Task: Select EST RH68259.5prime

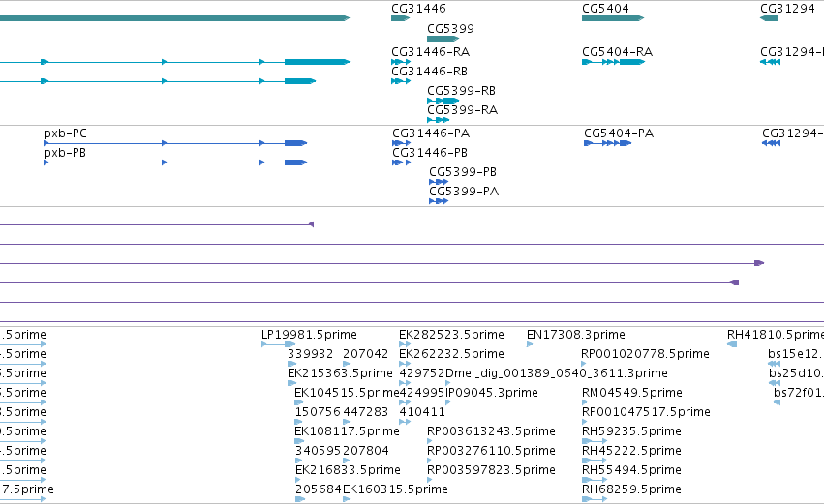Action: pyautogui.click(x=631, y=489)
